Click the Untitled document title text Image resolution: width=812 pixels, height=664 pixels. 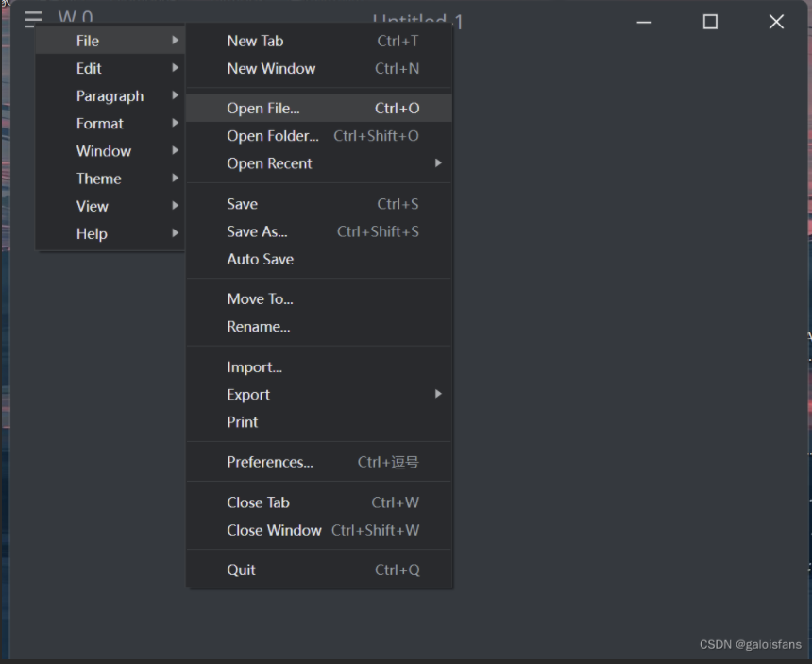pyautogui.click(x=417, y=20)
